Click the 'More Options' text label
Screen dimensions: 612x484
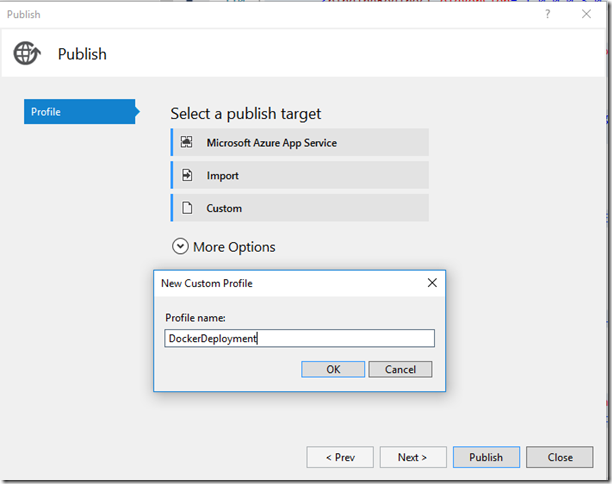tap(234, 247)
